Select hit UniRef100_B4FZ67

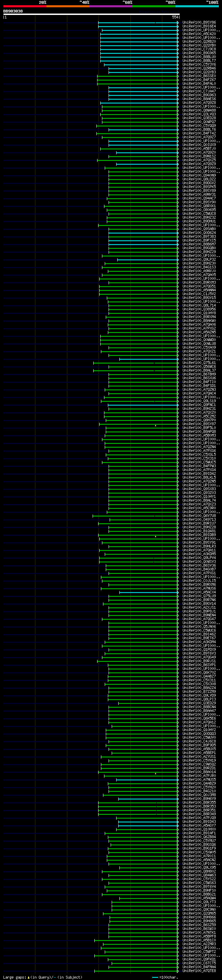tap(199, 80)
